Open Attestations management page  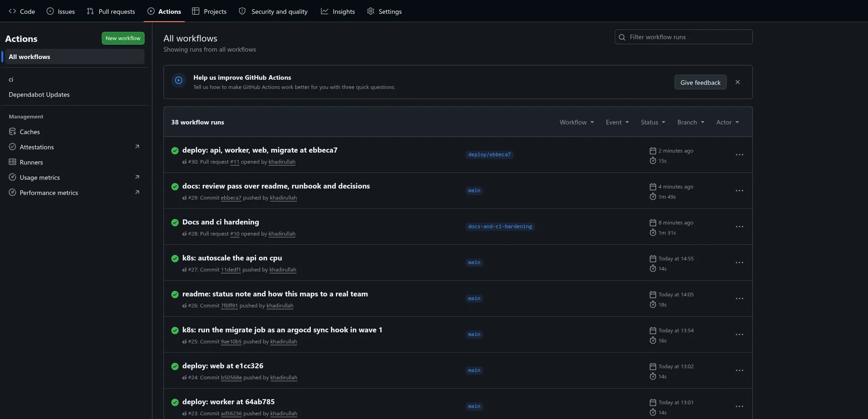coord(74,147)
